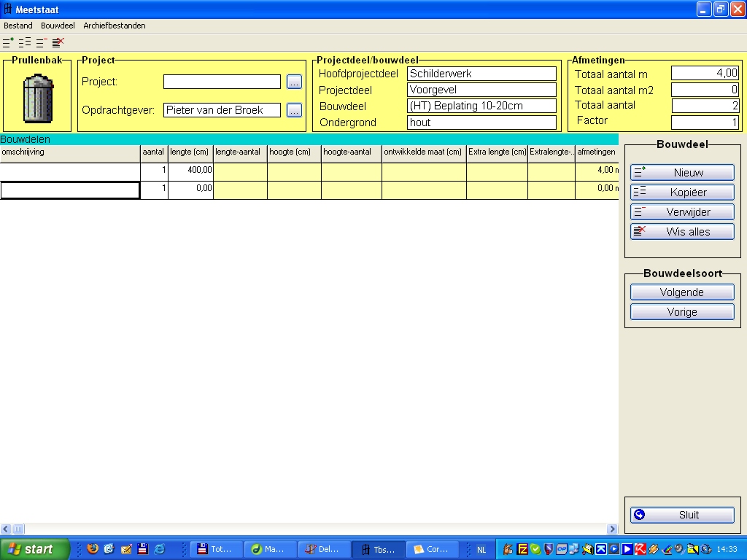The width and height of the screenshot is (747, 560).
Task: Click the Ondergrond field showing hout
Action: pyautogui.click(x=481, y=122)
